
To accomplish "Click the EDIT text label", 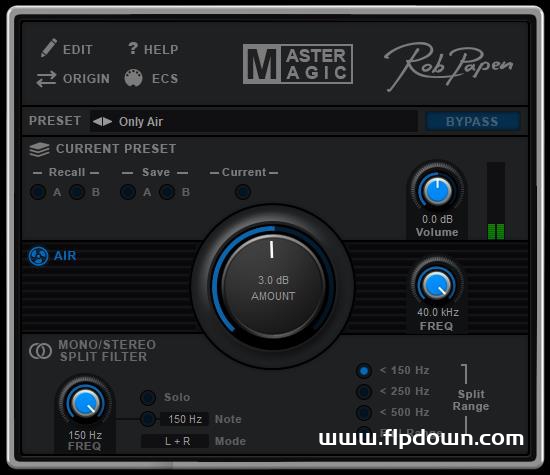I will tap(78, 49).
